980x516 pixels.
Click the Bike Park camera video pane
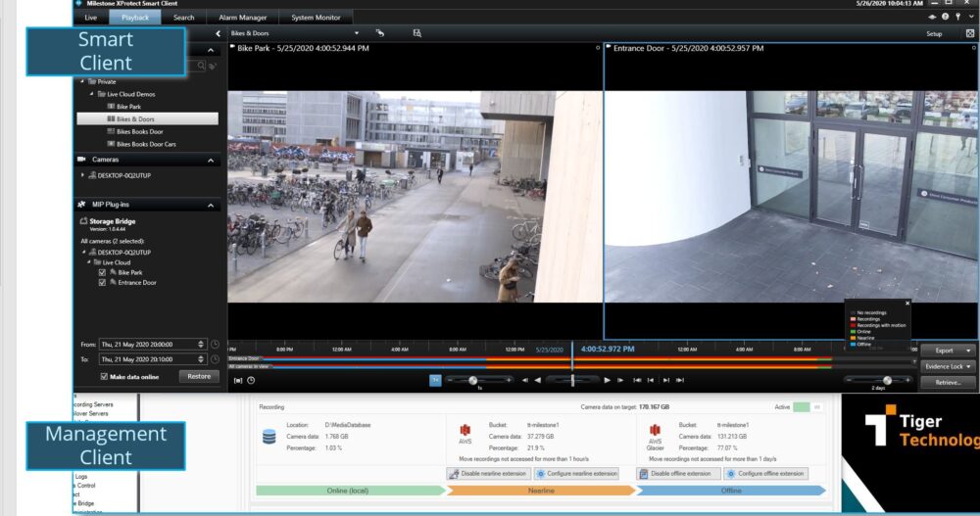click(415, 197)
